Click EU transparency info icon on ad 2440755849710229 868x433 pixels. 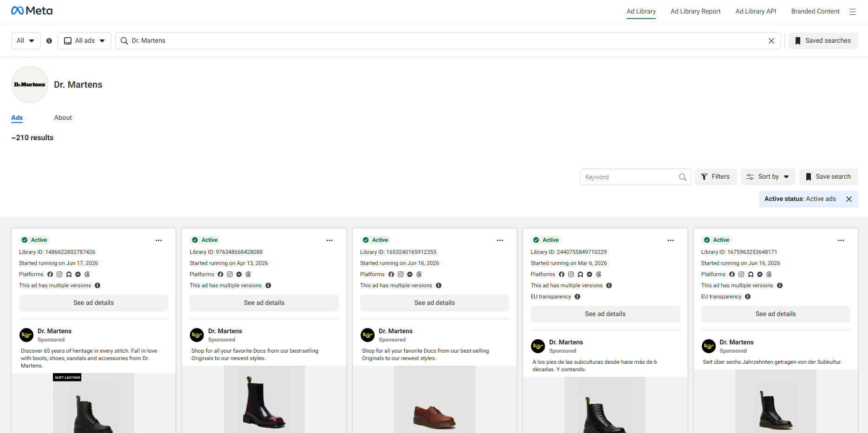click(x=577, y=297)
